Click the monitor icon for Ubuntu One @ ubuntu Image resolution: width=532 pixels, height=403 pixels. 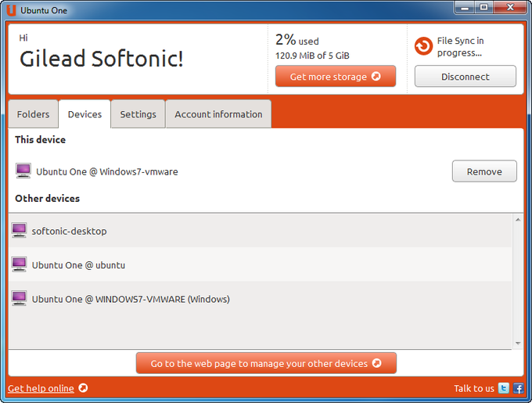tap(19, 264)
